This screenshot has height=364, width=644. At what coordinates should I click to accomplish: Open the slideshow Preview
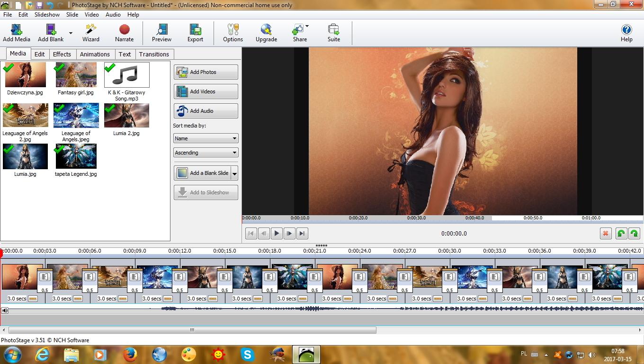161,33
